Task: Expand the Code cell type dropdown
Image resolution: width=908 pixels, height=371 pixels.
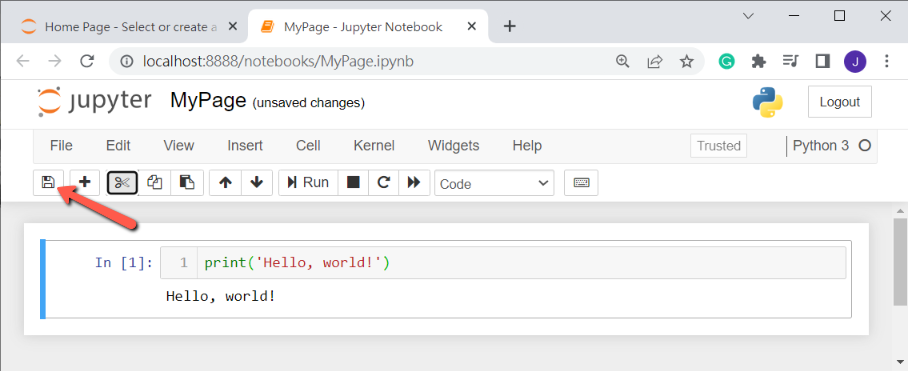Action: (494, 183)
